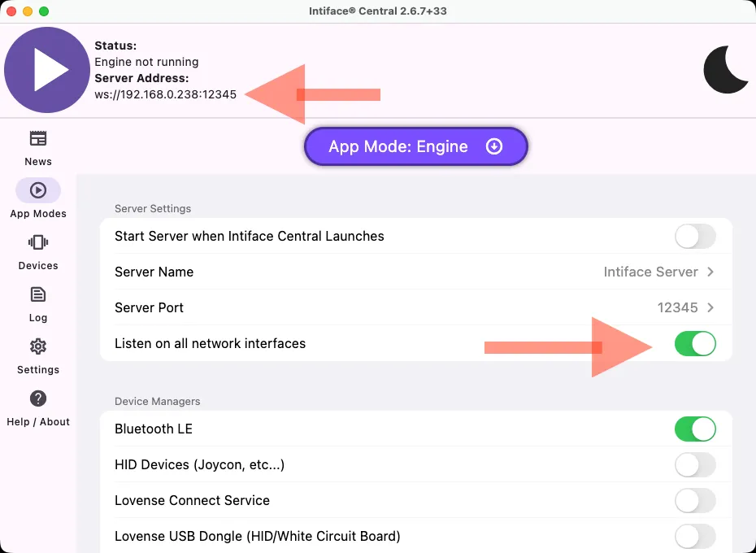Select the App Modes sidebar icon

37,190
